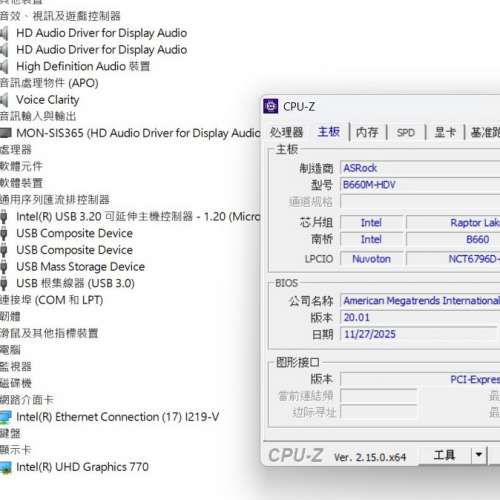Image resolution: width=500 pixels, height=500 pixels.
Task: Select speaker icon beside High Definition Audio 裝置
Action: click(x=4, y=67)
